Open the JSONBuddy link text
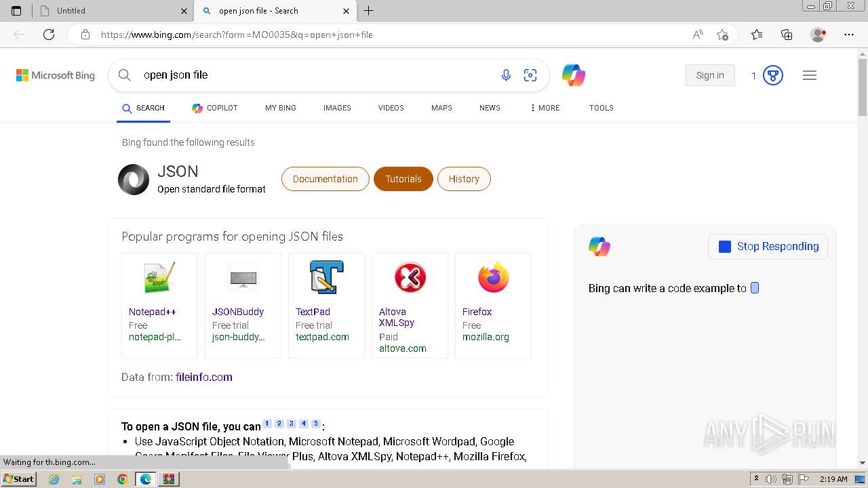The height and width of the screenshot is (488, 868). click(238, 312)
